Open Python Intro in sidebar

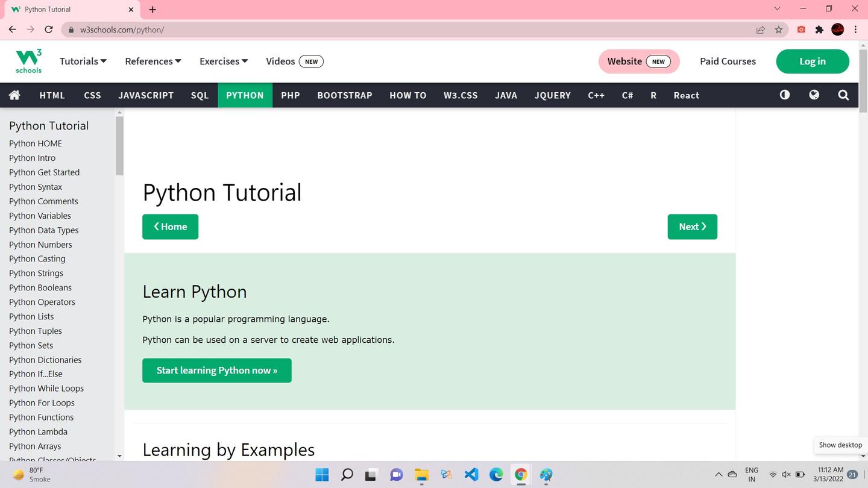(x=33, y=158)
